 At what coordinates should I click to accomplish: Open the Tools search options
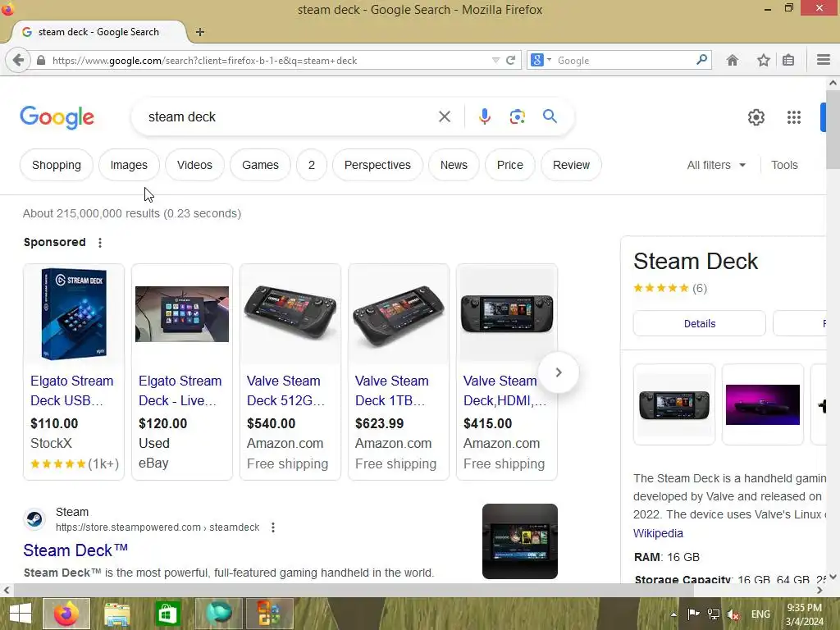coord(784,165)
